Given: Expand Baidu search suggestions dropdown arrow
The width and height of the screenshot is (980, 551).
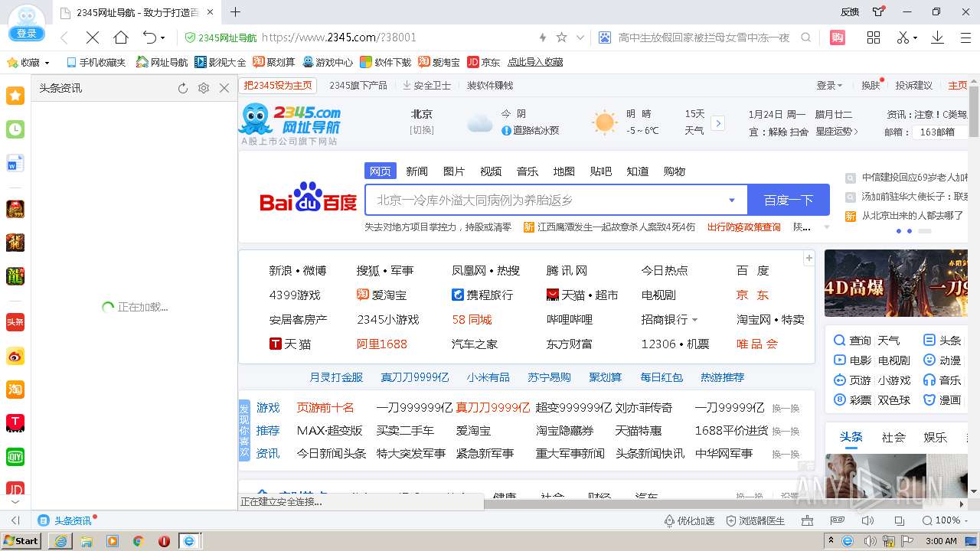Looking at the screenshot, I should [x=731, y=201].
